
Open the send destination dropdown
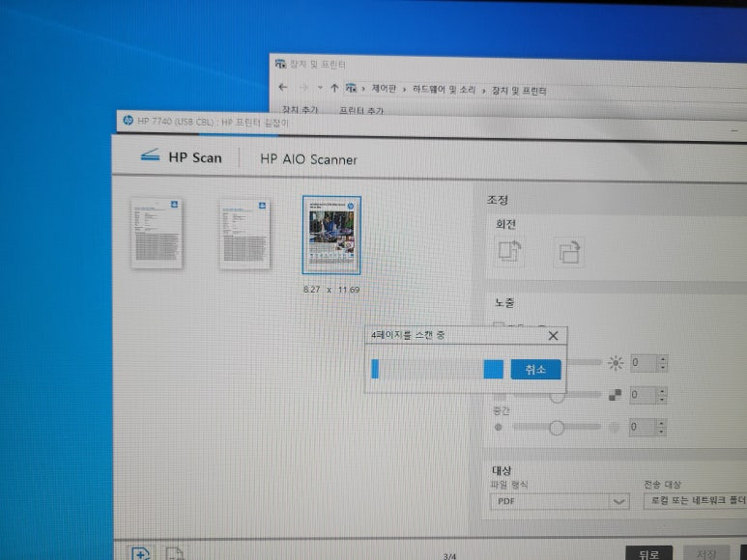(x=695, y=500)
